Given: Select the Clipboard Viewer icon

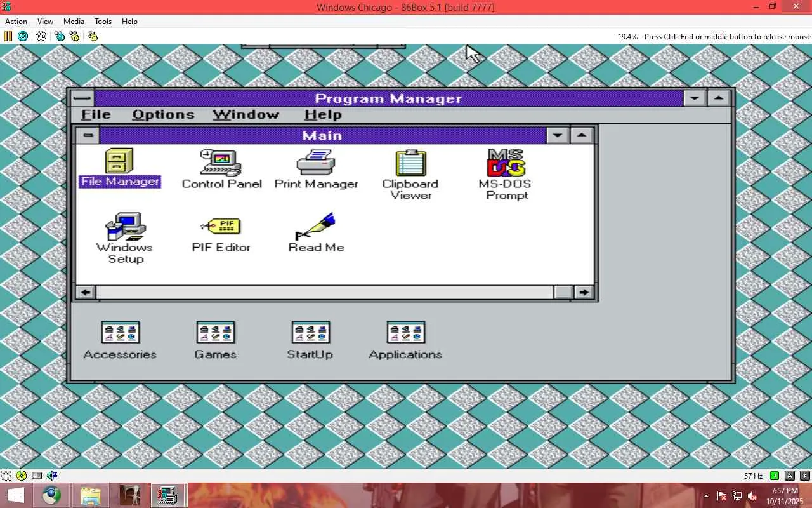Looking at the screenshot, I should pos(410,175).
